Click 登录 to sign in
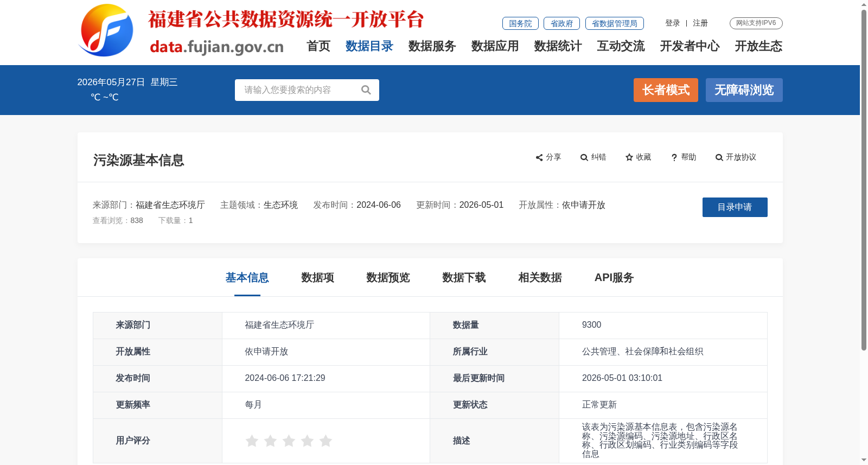868x465 pixels. (673, 23)
